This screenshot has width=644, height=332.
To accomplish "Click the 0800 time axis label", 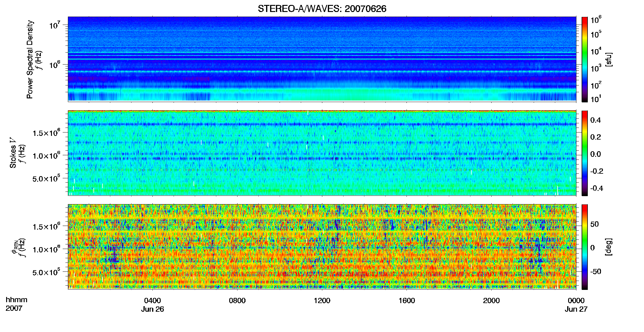I will (x=237, y=300).
